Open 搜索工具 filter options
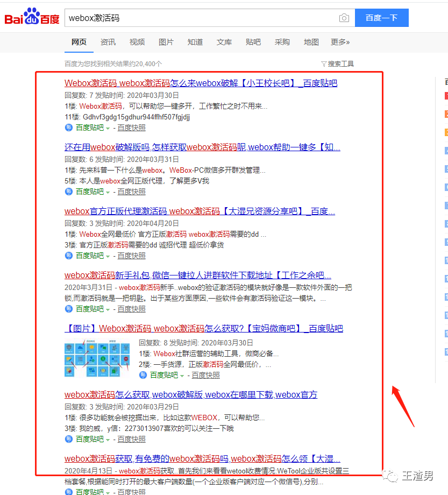The width and height of the screenshot is (448, 495). (x=338, y=64)
